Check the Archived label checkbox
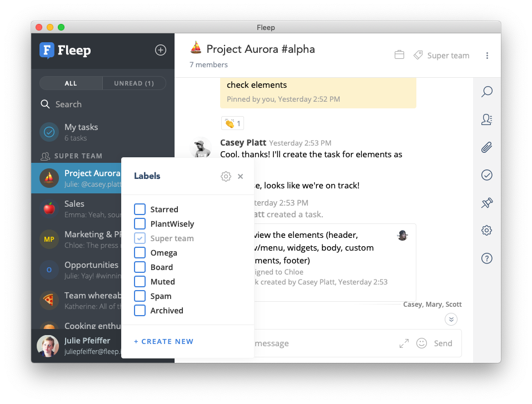532x404 pixels. tap(140, 311)
